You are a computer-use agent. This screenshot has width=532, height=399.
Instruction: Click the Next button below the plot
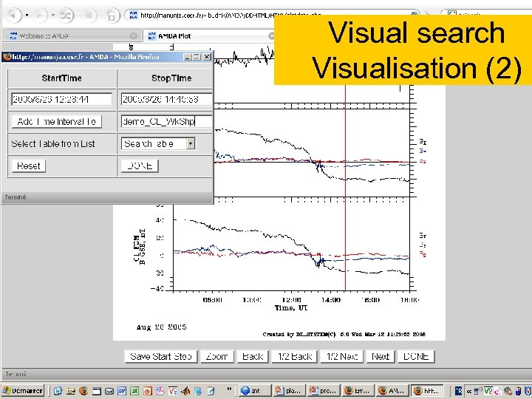tap(381, 356)
